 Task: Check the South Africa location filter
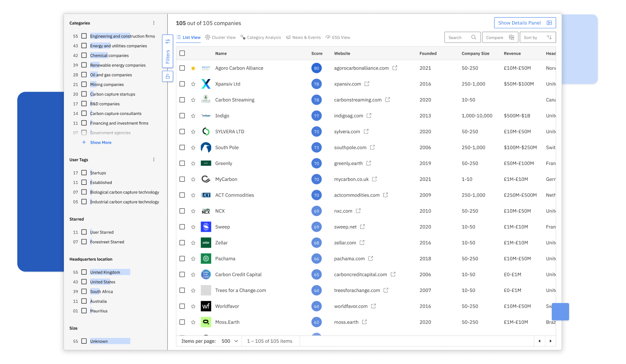pos(84,292)
